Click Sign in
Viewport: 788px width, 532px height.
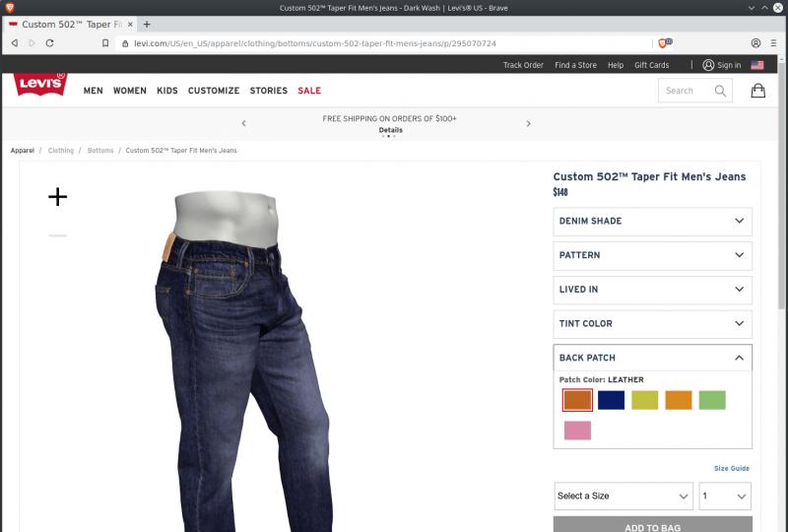pyautogui.click(x=729, y=65)
